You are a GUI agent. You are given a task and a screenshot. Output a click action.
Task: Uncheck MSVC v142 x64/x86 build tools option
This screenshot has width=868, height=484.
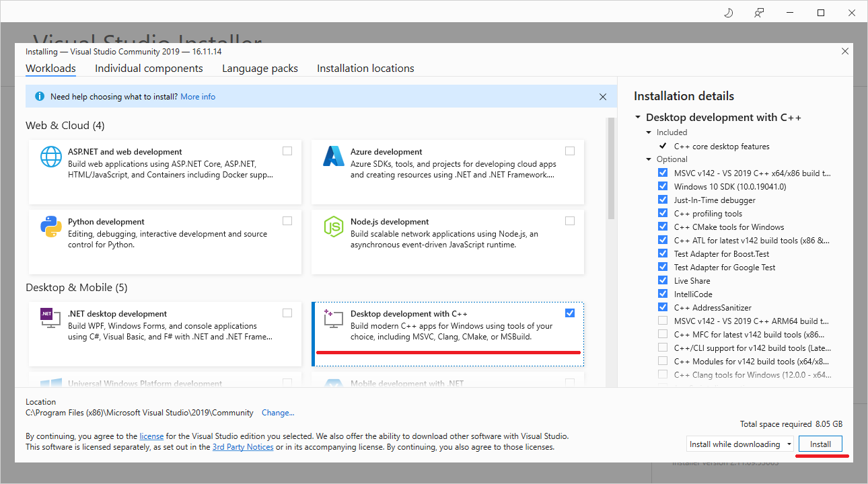click(x=663, y=173)
